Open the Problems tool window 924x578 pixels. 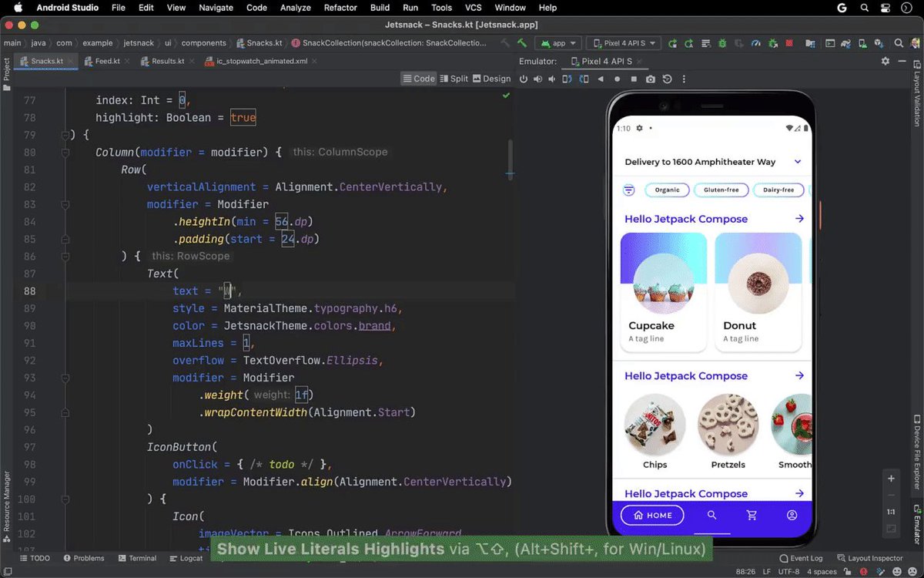(x=84, y=558)
